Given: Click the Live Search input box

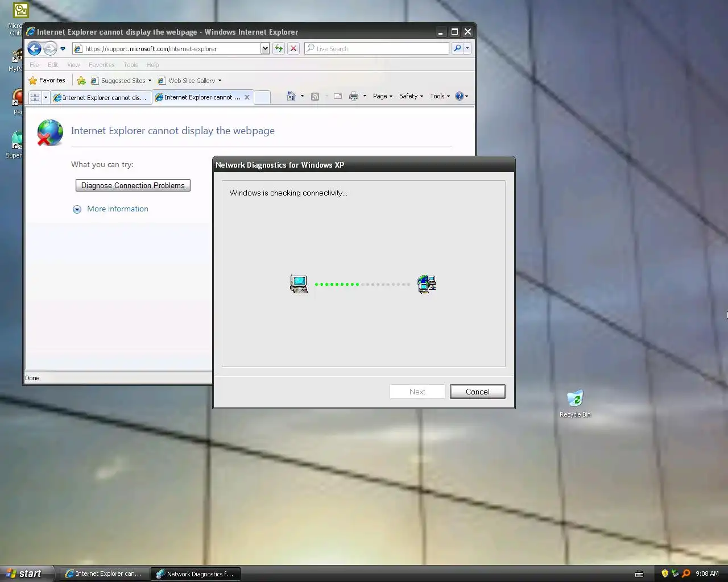Looking at the screenshot, I should [x=377, y=49].
